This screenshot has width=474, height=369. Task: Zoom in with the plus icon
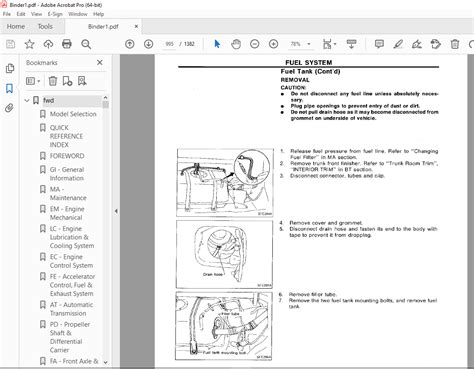coord(273,44)
